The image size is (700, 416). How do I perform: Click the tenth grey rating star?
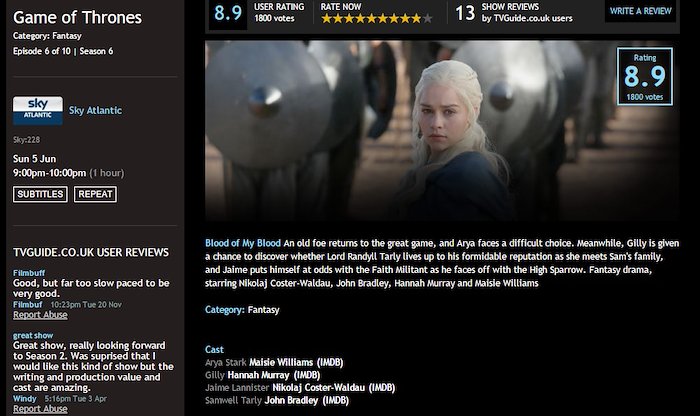coord(427,19)
